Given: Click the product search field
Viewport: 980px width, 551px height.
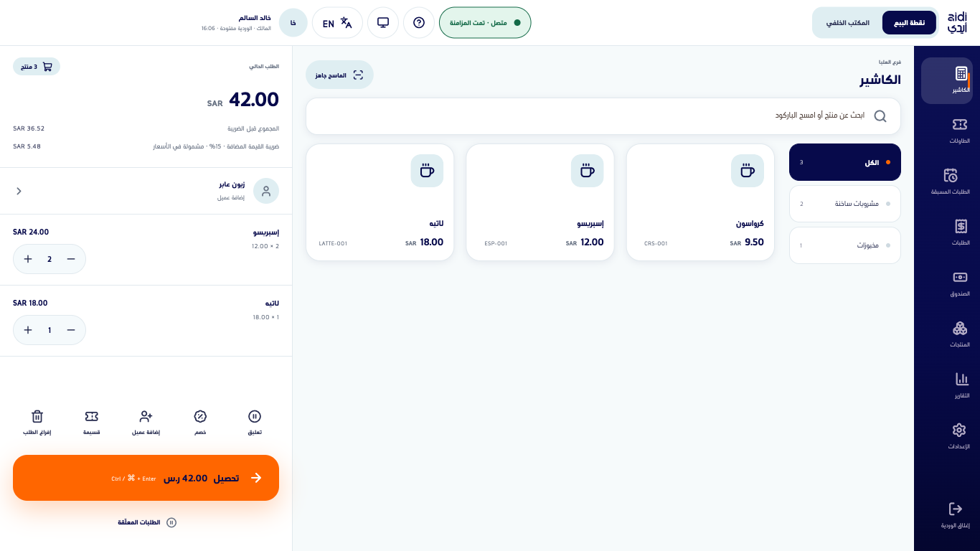Looking at the screenshot, I should (603, 116).
